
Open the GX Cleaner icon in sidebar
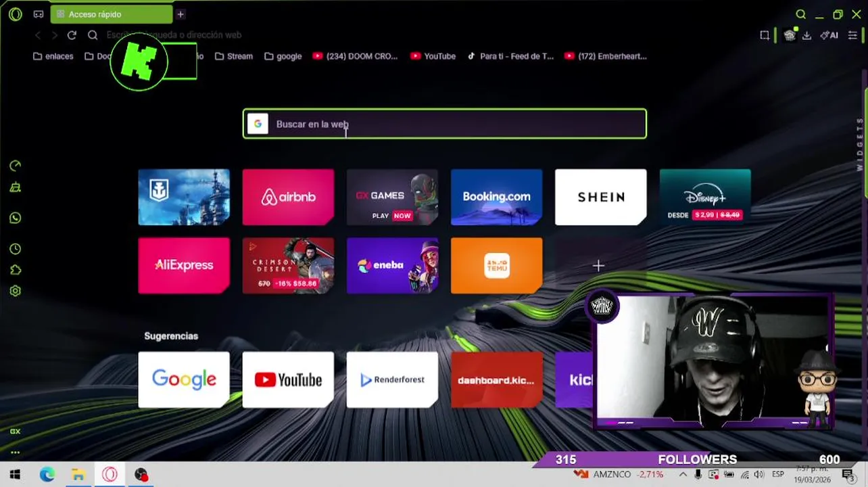tap(15, 187)
